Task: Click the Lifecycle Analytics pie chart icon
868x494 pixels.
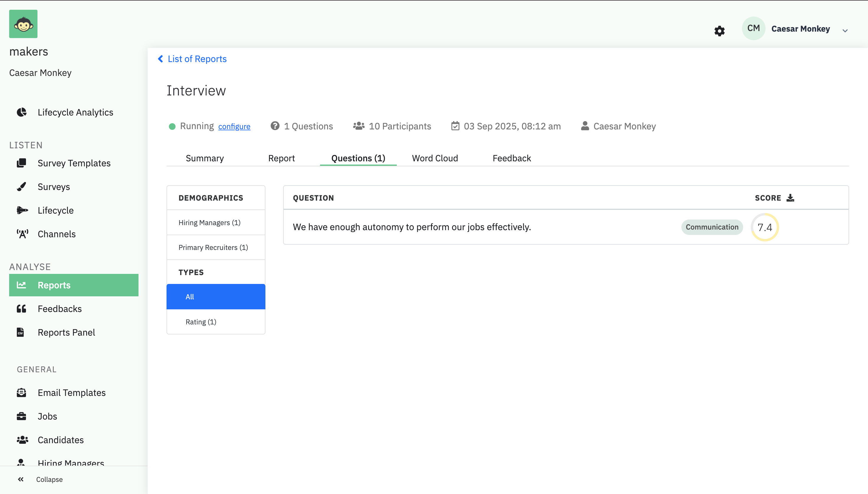Action: [22, 112]
